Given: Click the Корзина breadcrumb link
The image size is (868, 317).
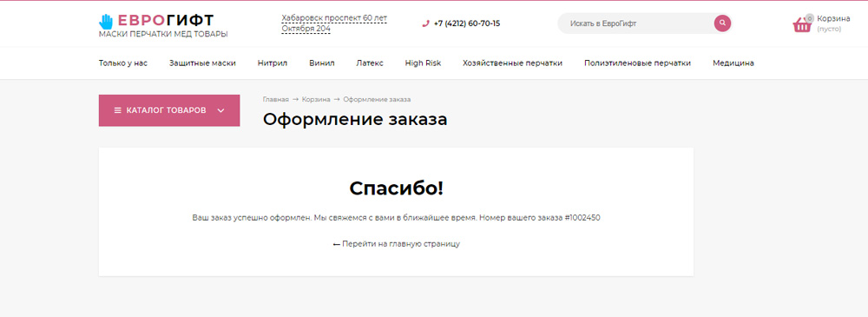Looking at the screenshot, I should pos(316,99).
